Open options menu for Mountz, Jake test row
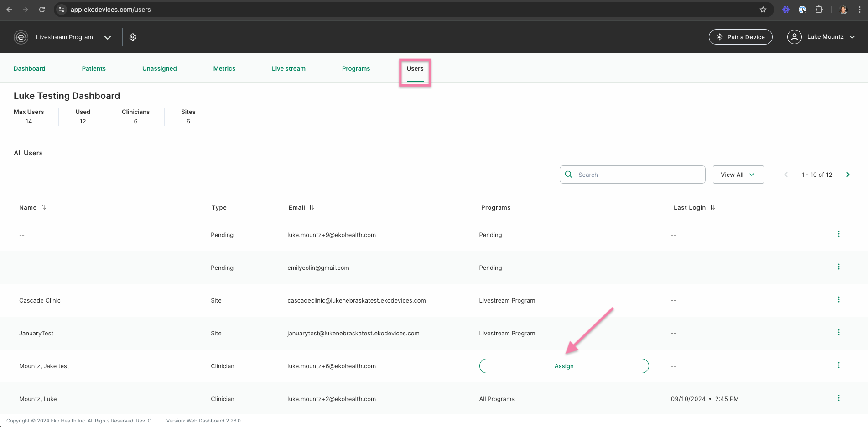868x427 pixels. 838,365
